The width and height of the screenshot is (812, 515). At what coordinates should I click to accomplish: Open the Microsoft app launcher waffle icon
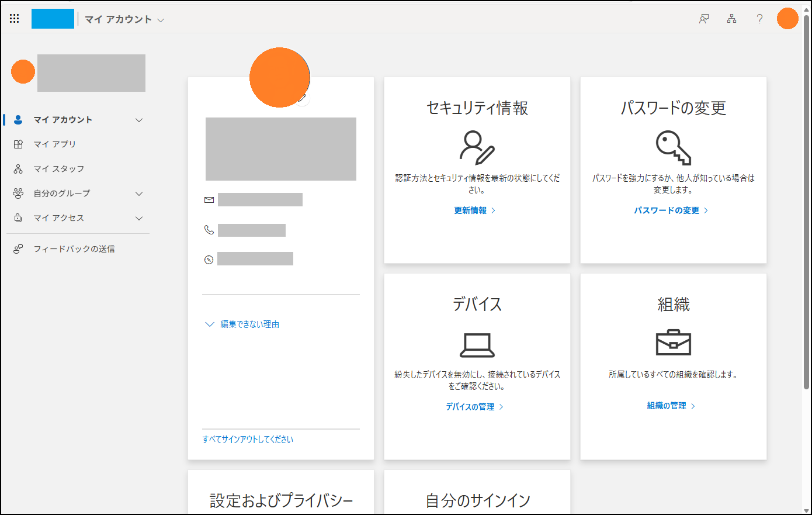tap(15, 18)
